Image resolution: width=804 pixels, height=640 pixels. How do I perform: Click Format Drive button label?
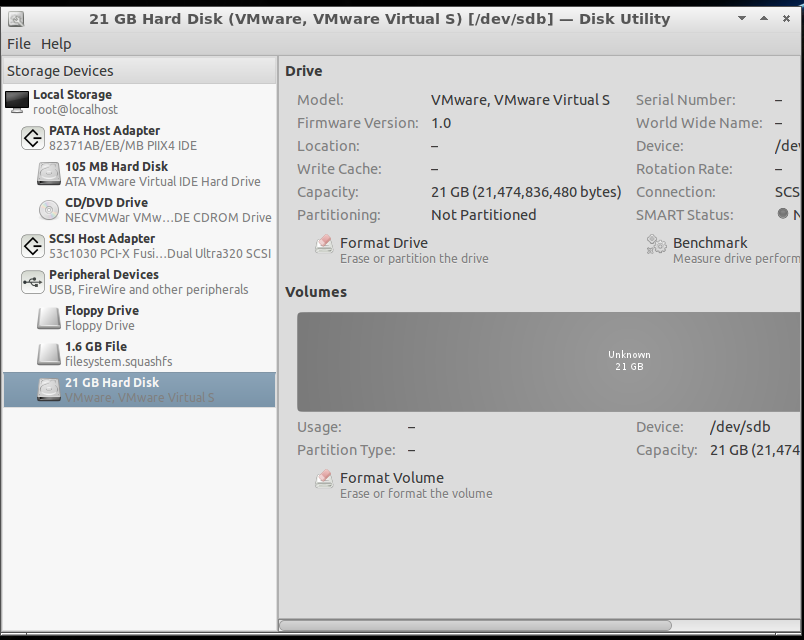[384, 243]
